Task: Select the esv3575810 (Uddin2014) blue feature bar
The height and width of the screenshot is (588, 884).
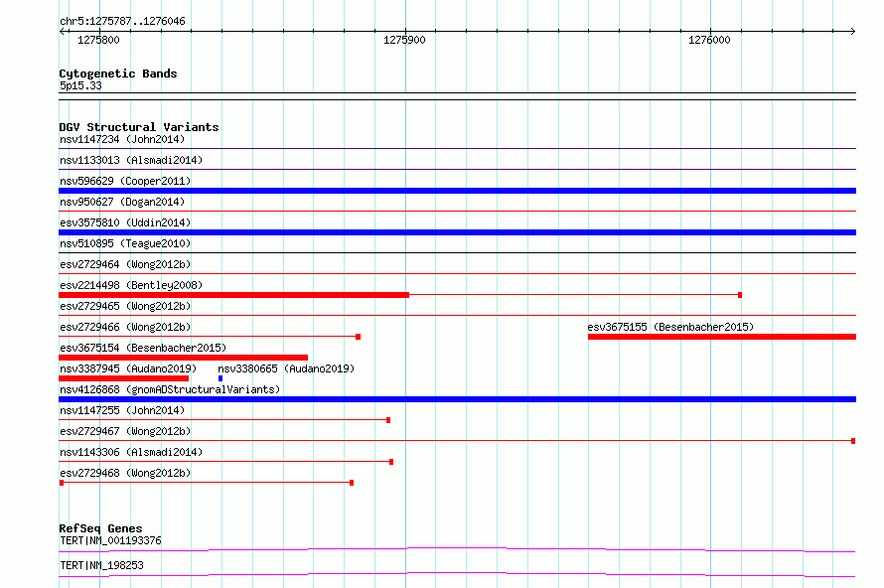Action: tap(457, 232)
